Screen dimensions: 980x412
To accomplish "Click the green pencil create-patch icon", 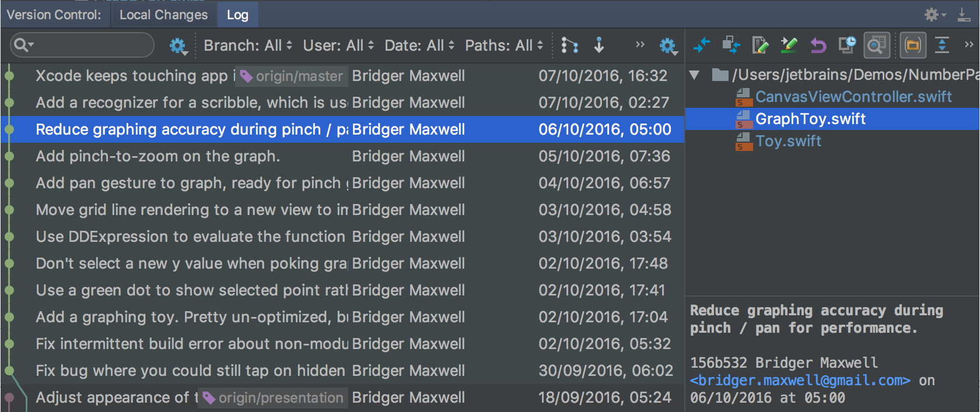I will click(789, 45).
